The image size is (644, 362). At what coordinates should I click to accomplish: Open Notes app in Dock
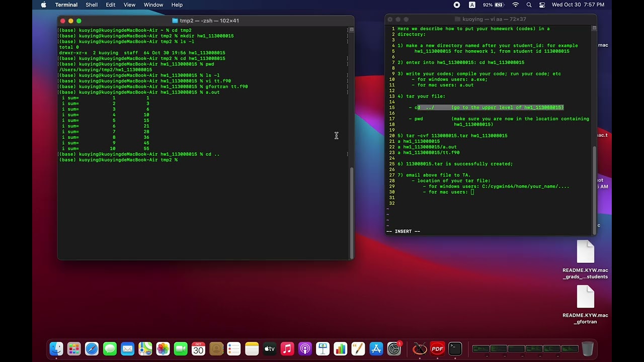(252, 348)
